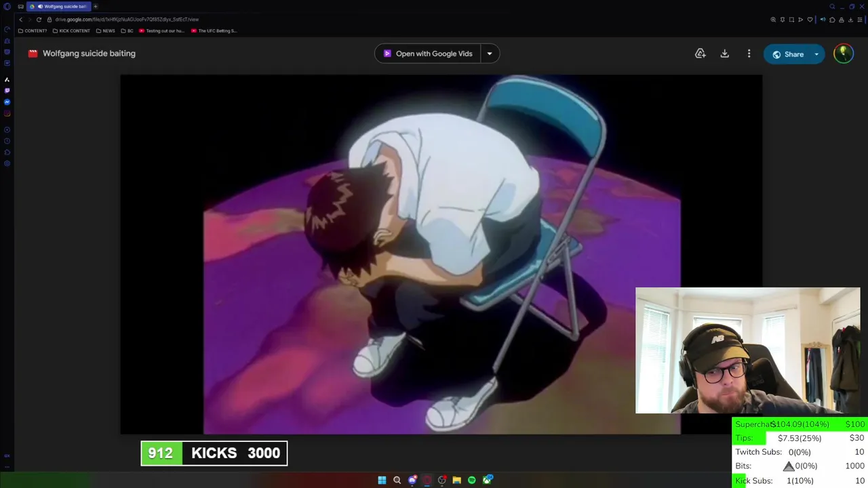Screen dimensions: 868x488
Task: Reload the current Google Drive page
Action: point(39,20)
